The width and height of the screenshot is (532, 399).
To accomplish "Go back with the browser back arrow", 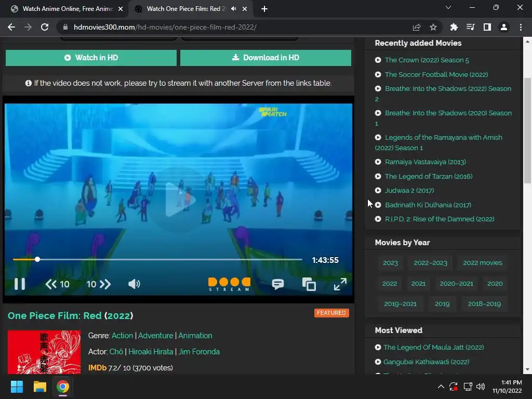I will (11, 27).
